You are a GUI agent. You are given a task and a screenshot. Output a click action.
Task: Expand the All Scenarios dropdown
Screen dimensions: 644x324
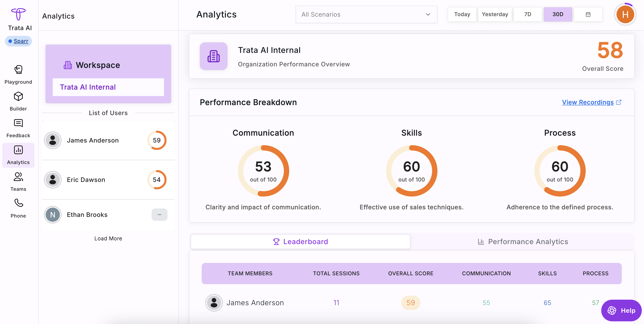coord(366,14)
